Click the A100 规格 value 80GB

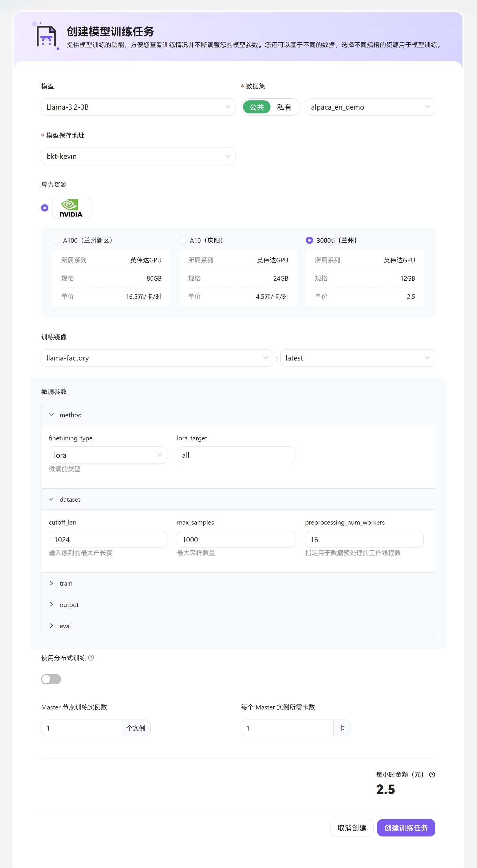154,278
